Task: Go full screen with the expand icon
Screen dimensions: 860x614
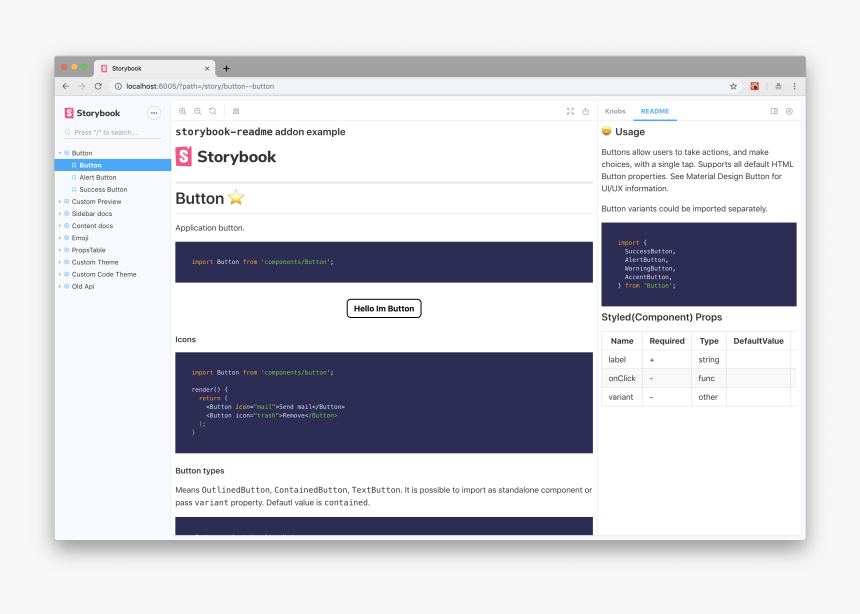Action: pos(570,111)
